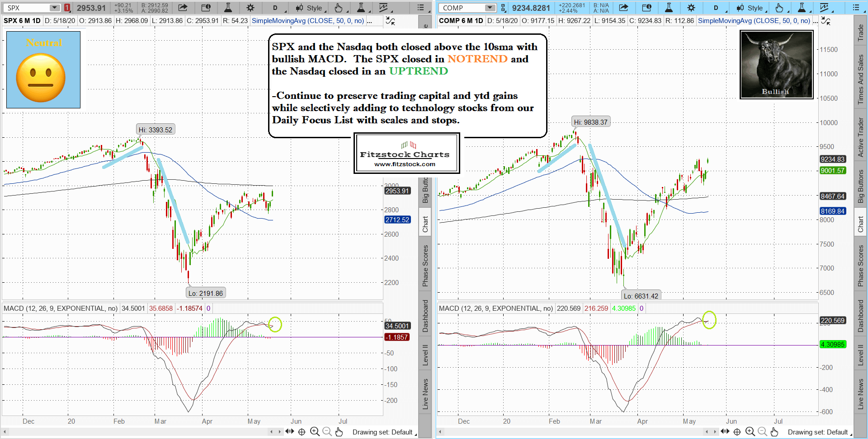868x439 pixels.
Task: Open the Times And Sales sidebar tab
Action: (861, 79)
